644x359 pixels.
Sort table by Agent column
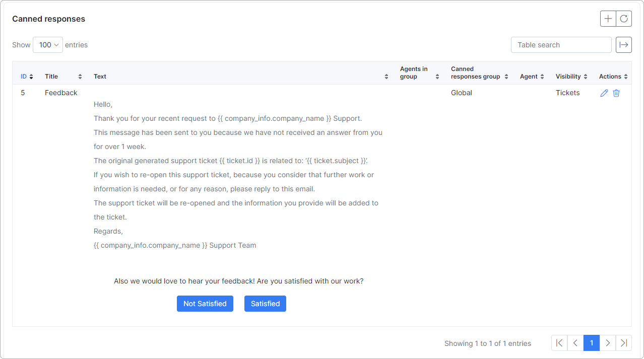pos(532,77)
